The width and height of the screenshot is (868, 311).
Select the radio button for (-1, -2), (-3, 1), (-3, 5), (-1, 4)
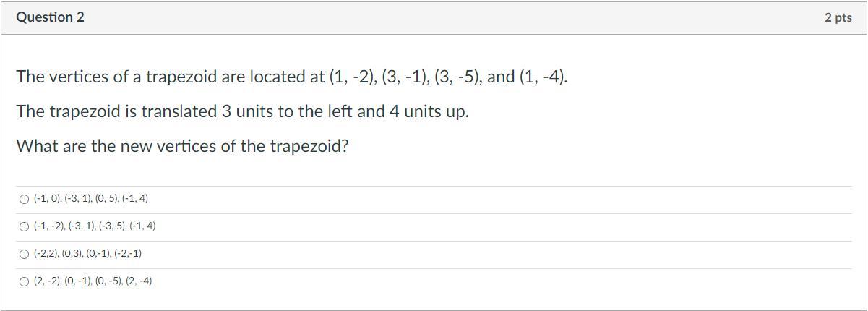coord(25,226)
